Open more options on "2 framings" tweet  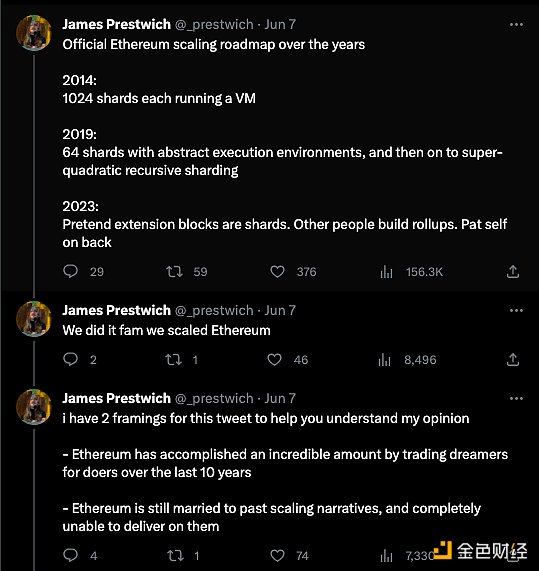(516, 398)
